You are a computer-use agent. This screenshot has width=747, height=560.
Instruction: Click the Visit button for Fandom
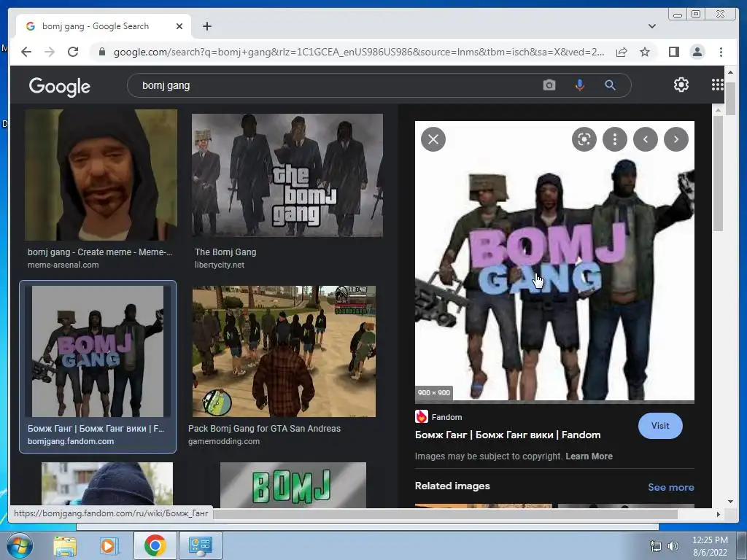659,426
